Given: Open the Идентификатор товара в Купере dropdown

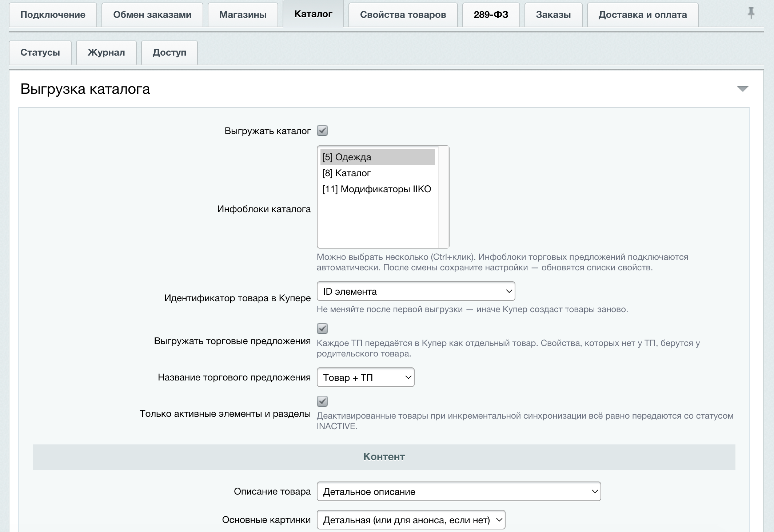Looking at the screenshot, I should 416,291.
